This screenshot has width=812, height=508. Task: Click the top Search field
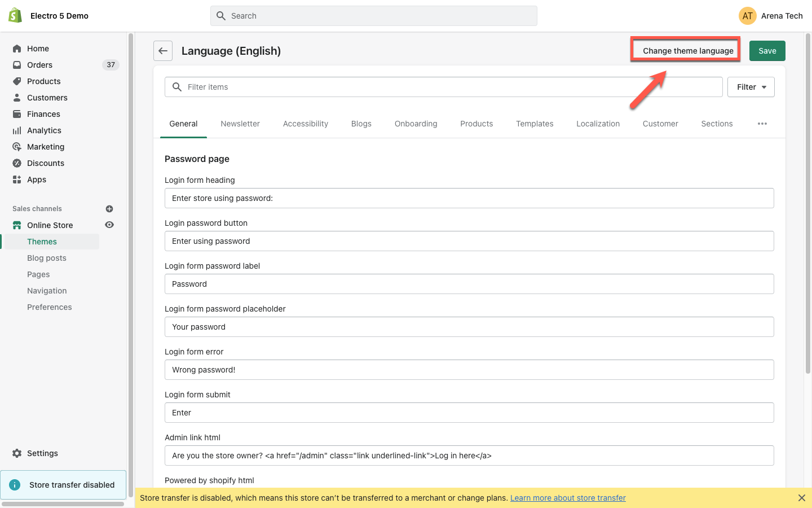[x=374, y=16]
